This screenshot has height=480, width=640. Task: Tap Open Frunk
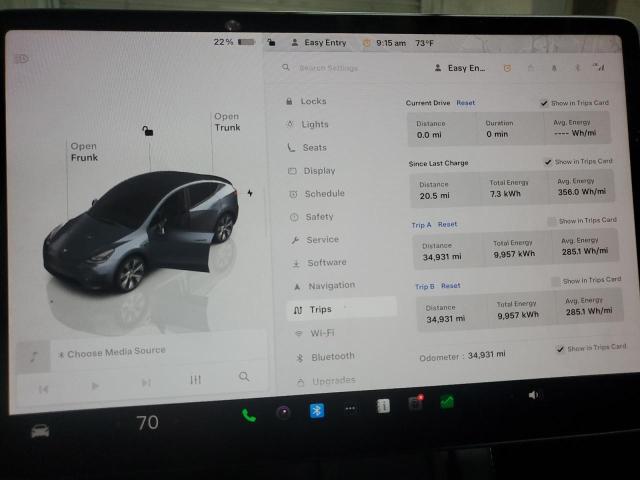coord(84,152)
